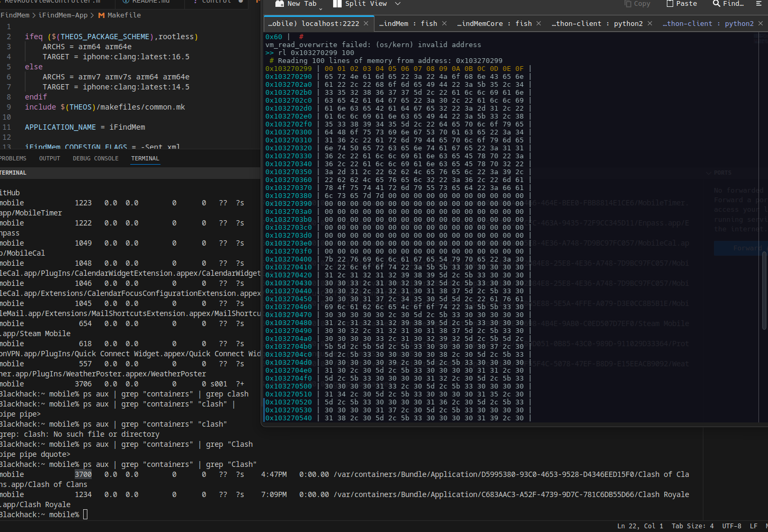
Task: Change indentation via Tab Size: 4
Action: [692, 526]
